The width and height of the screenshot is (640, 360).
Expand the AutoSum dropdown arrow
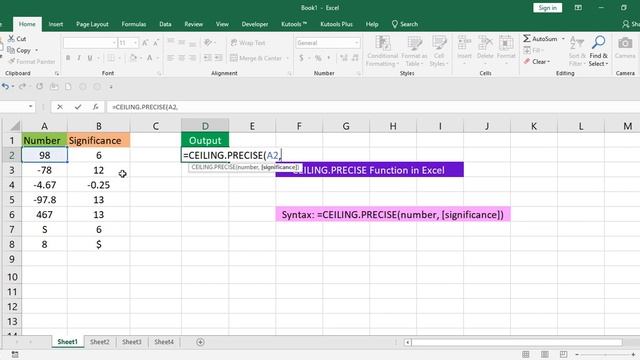click(x=563, y=39)
